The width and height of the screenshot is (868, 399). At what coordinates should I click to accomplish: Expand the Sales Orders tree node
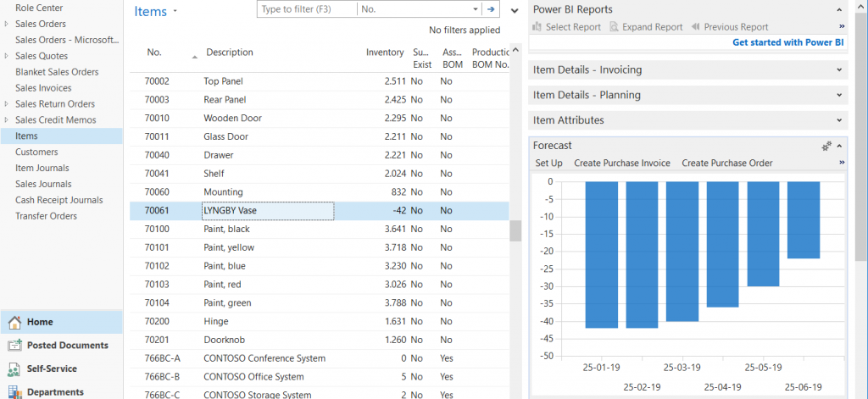[x=7, y=24]
